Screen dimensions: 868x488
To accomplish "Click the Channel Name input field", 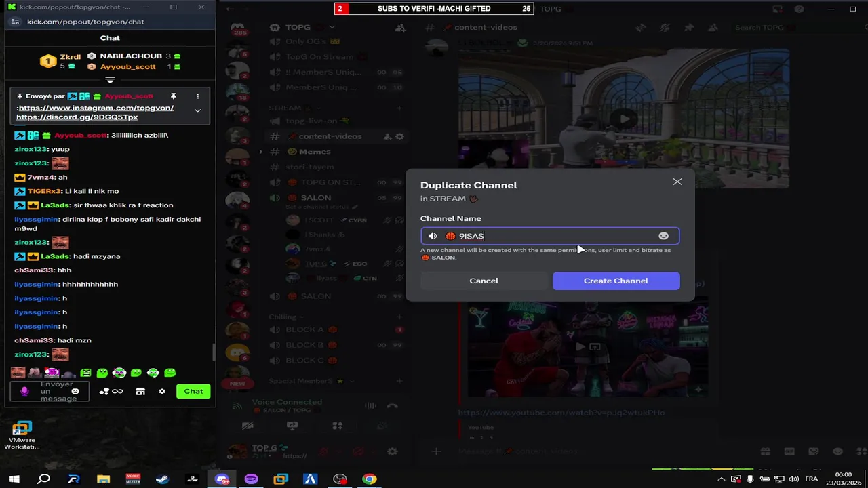I will click(549, 236).
